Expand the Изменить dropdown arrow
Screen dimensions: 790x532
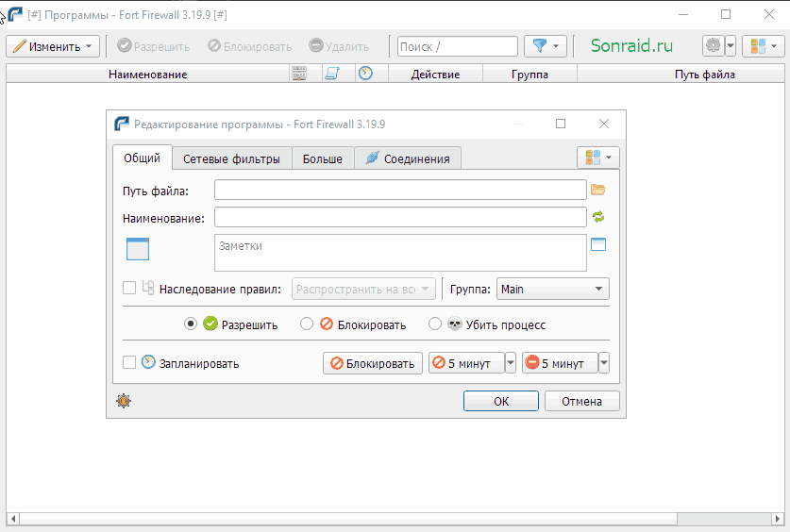(x=89, y=46)
